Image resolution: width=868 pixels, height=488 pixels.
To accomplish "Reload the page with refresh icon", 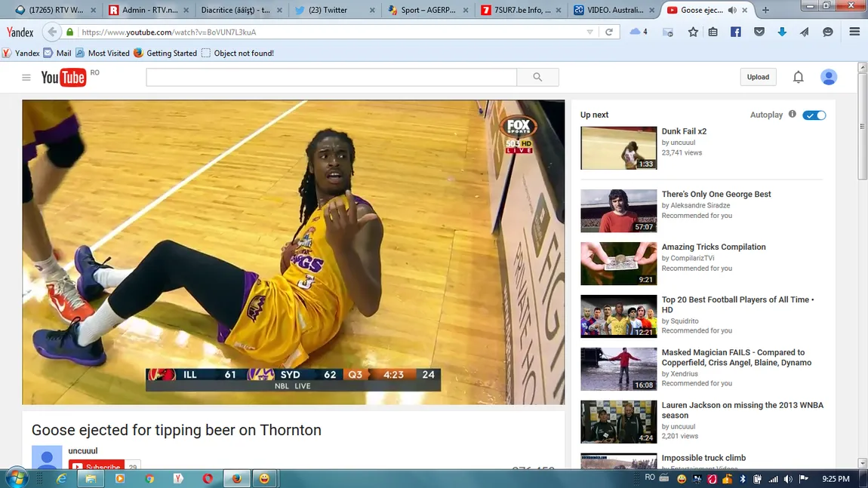I will click(x=609, y=32).
